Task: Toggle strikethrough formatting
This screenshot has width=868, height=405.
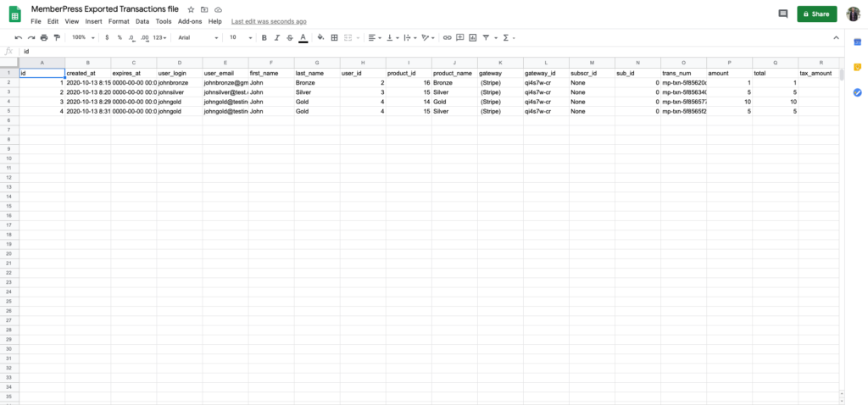Action: [290, 37]
